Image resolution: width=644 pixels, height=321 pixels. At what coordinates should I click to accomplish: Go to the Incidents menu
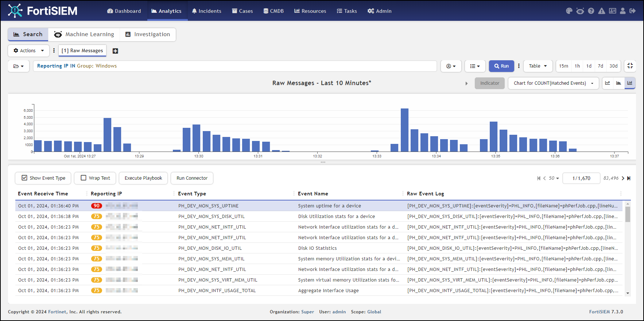tap(206, 11)
